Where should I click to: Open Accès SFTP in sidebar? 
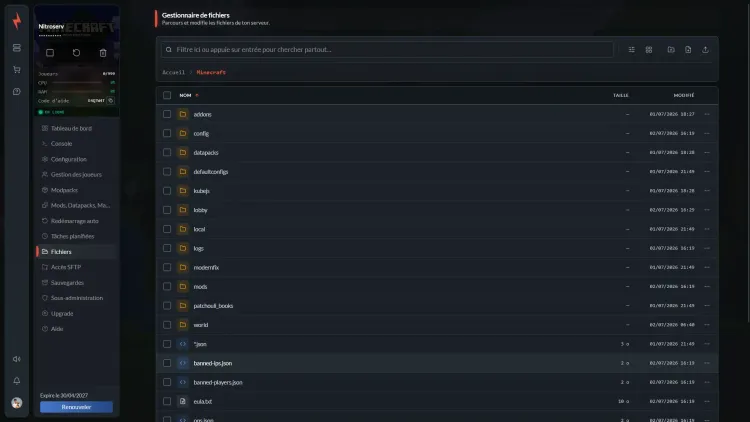[x=77, y=267]
